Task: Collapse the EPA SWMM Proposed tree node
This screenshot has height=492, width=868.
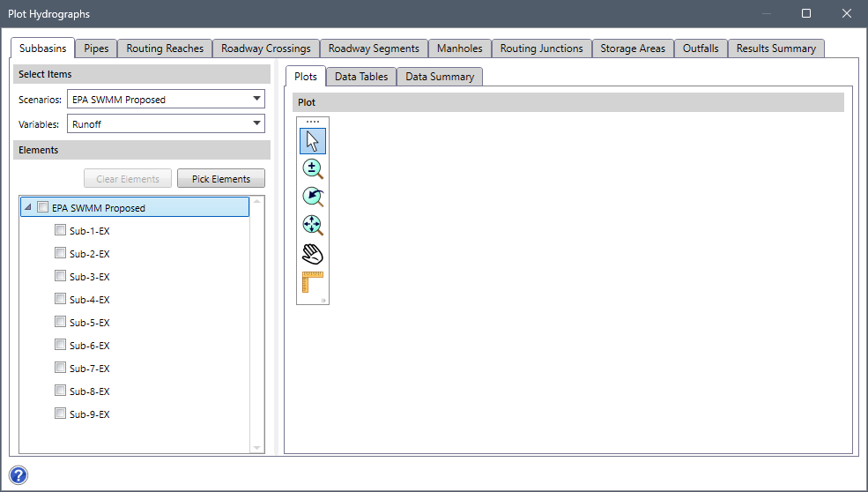Action: coord(27,207)
